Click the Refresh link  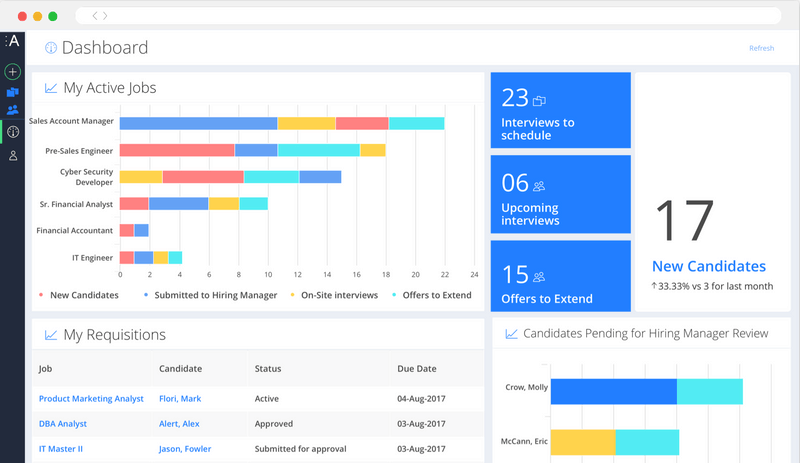tap(761, 48)
